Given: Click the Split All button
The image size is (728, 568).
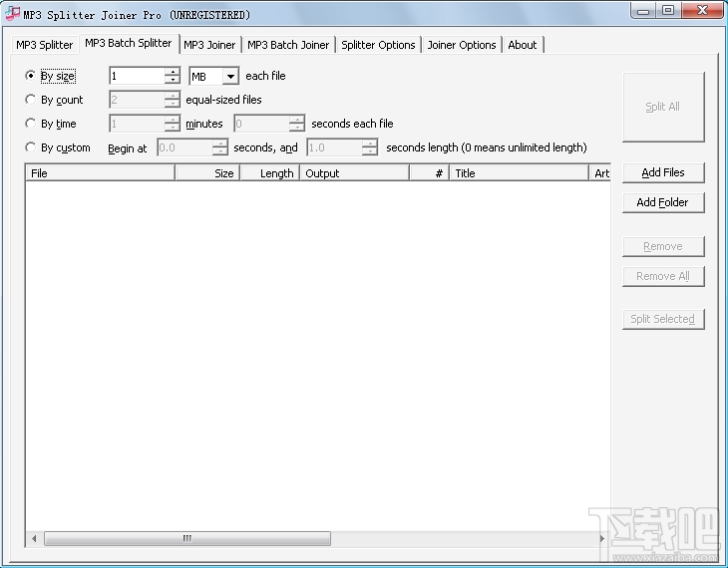Looking at the screenshot, I should coord(663,107).
